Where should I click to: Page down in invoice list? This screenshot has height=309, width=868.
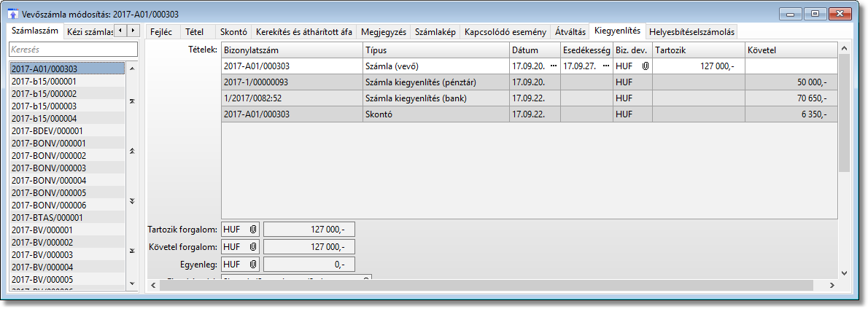coord(132,200)
